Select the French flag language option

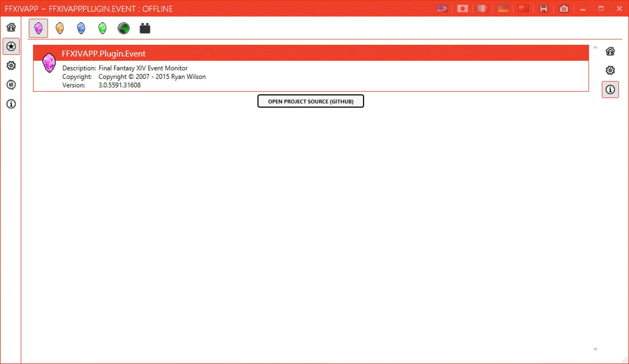click(x=483, y=9)
